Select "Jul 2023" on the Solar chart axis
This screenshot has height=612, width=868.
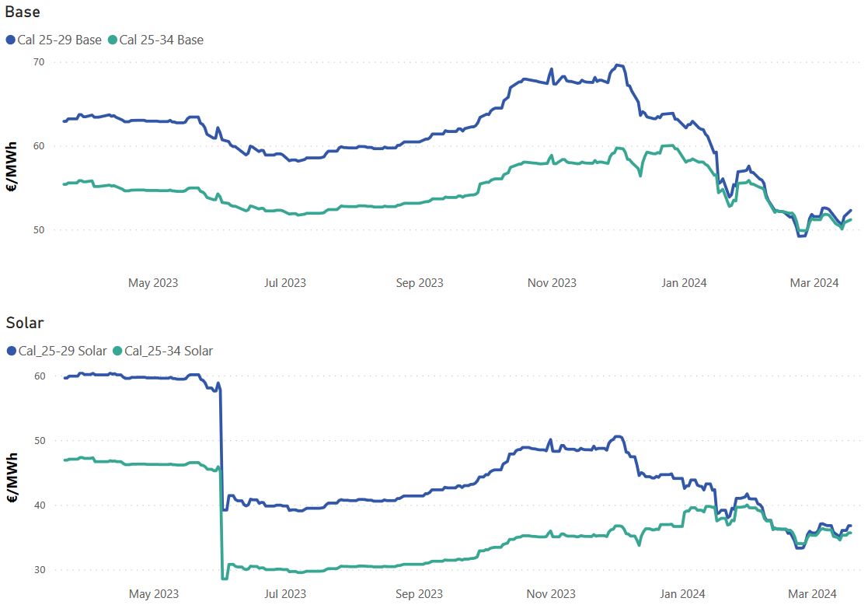click(x=284, y=594)
